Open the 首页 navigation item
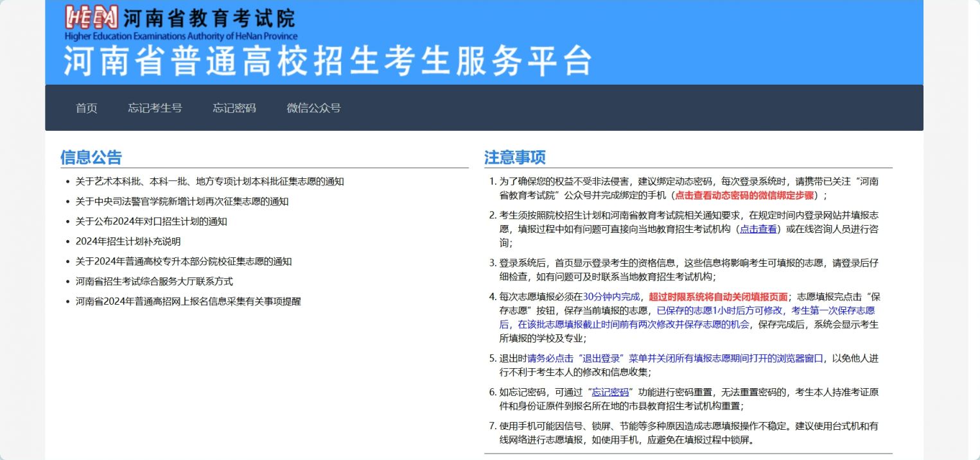The height and width of the screenshot is (460, 980). click(87, 108)
